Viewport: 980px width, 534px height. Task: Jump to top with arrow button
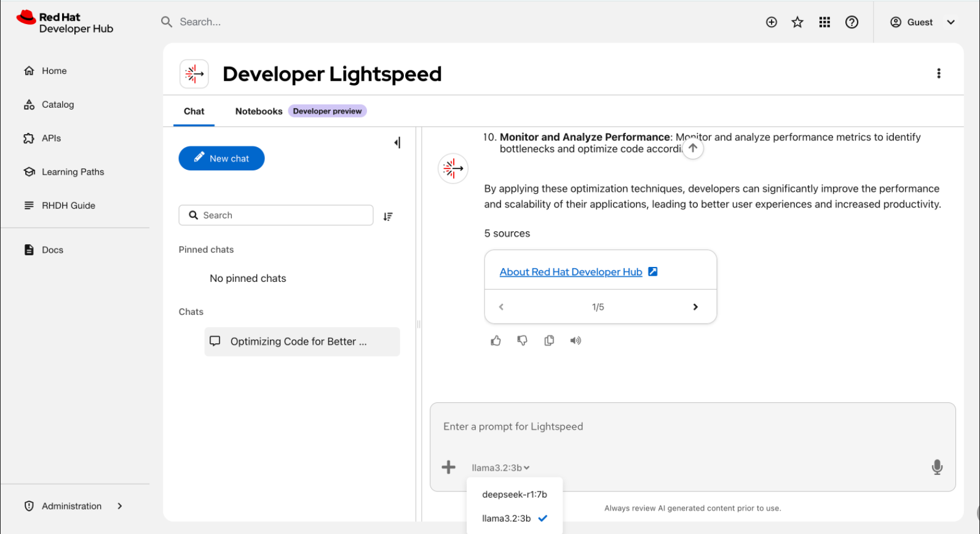coord(693,148)
